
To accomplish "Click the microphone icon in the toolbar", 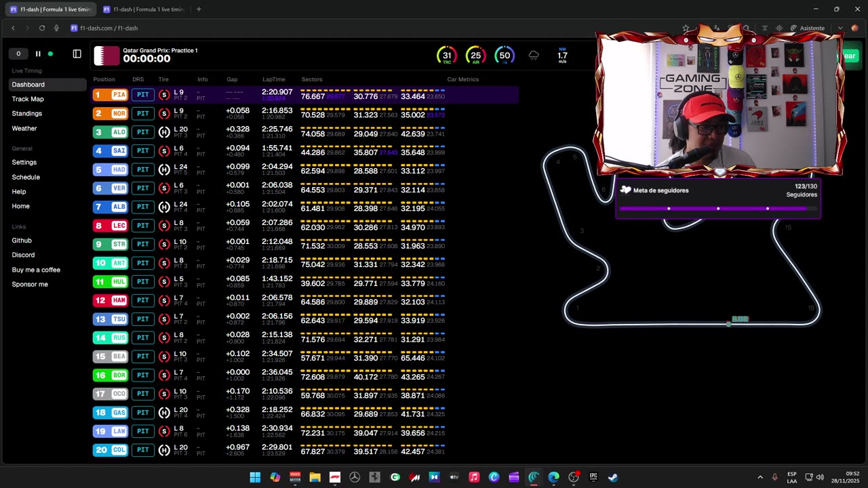I will pyautogui.click(x=56, y=28).
